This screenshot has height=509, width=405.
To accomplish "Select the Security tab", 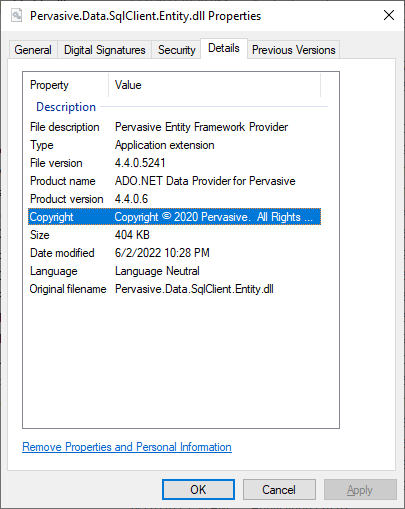I will pos(176,50).
